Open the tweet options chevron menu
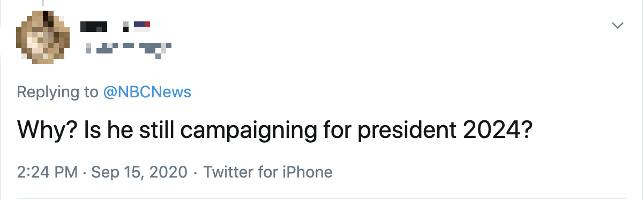644x200 pixels. tap(618, 25)
